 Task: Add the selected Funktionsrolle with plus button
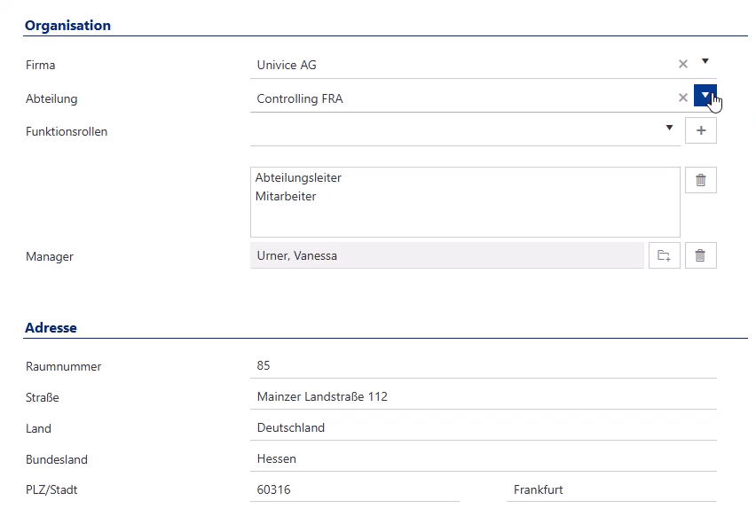tap(700, 130)
